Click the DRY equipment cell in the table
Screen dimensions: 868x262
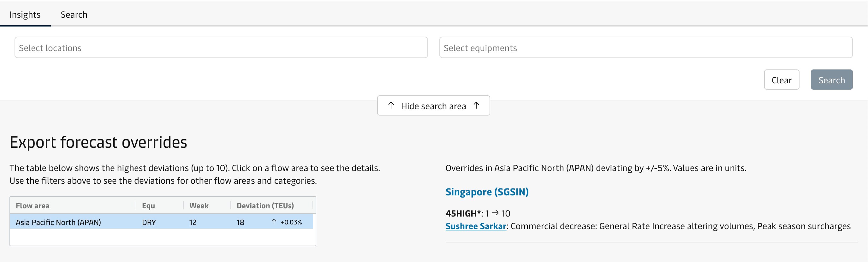tap(149, 222)
